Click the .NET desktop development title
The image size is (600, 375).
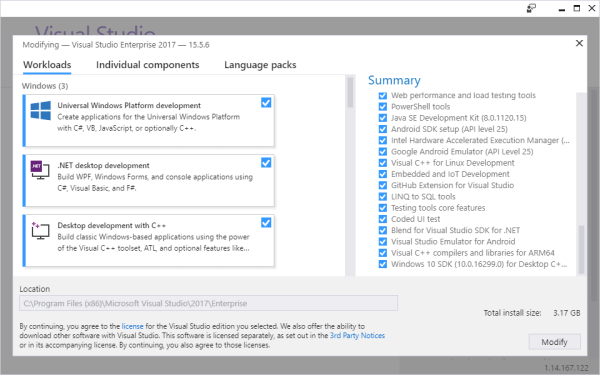tap(103, 165)
